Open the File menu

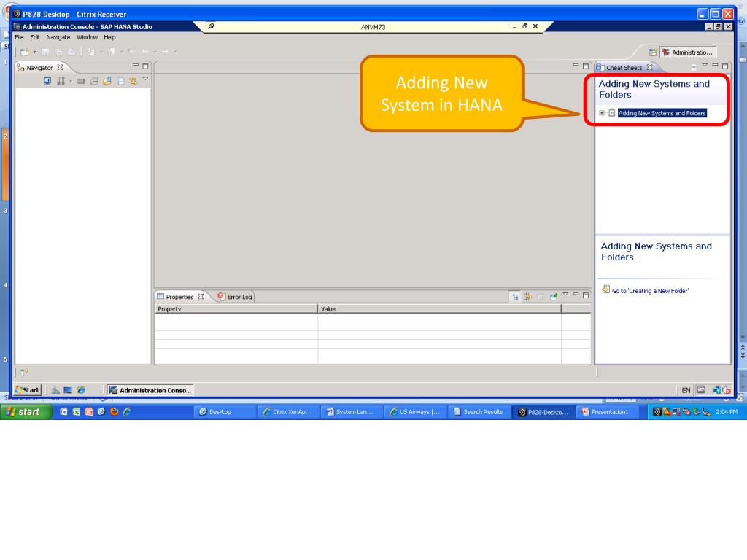pyautogui.click(x=19, y=37)
